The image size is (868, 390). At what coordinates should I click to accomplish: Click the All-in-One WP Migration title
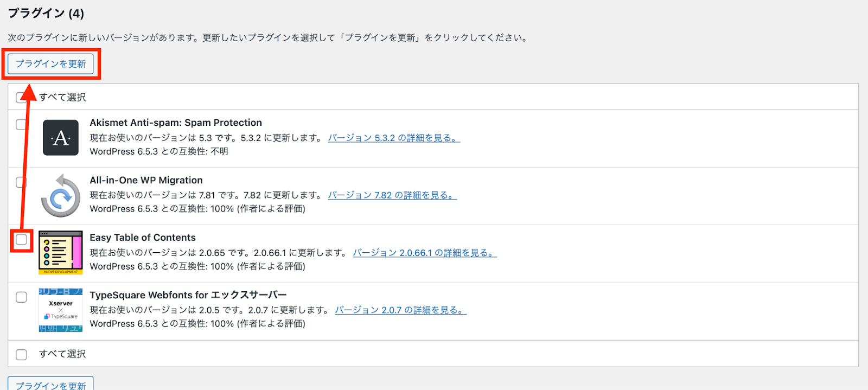[x=146, y=180]
